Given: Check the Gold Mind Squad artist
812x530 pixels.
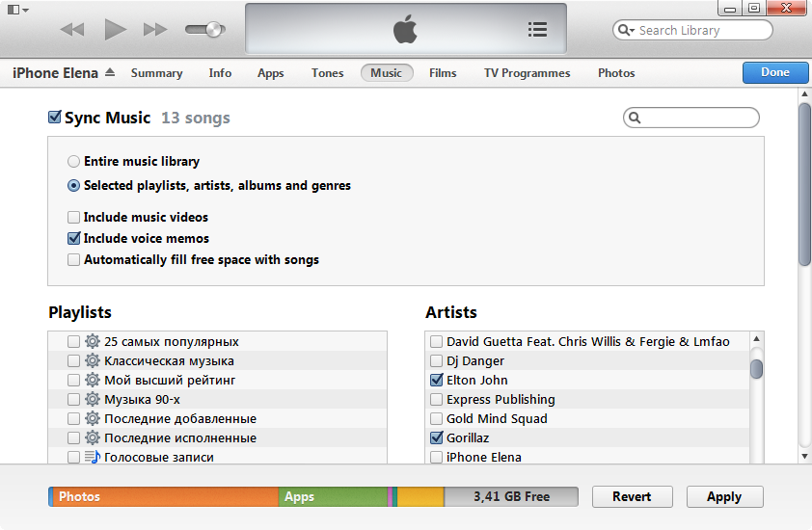Looking at the screenshot, I should [437, 418].
